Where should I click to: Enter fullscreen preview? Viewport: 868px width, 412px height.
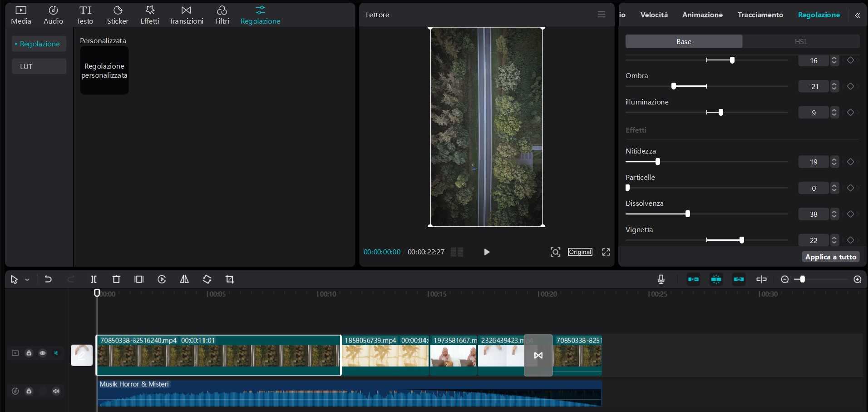(x=606, y=252)
